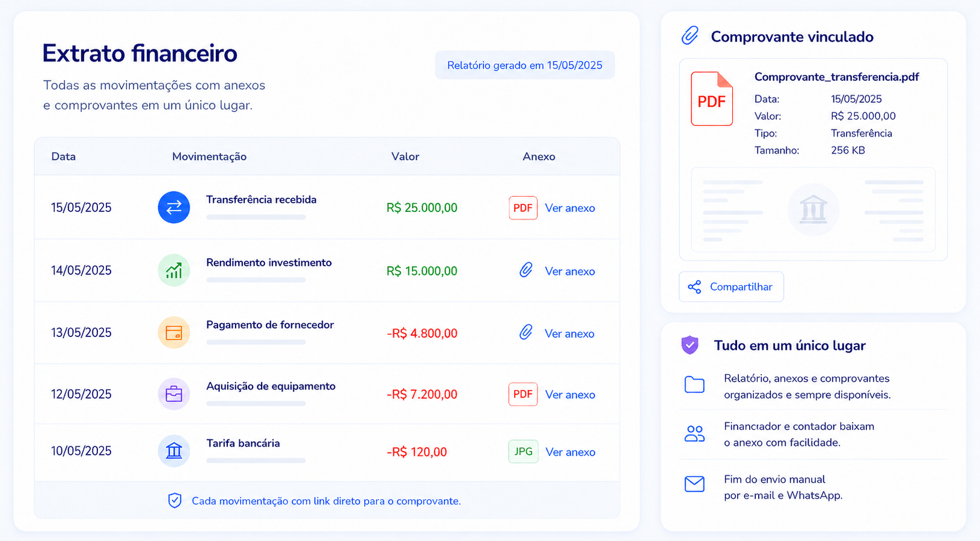Viewport: 980px width, 541px height.
Task: Click the bank icon in the document preview
Action: (x=813, y=209)
